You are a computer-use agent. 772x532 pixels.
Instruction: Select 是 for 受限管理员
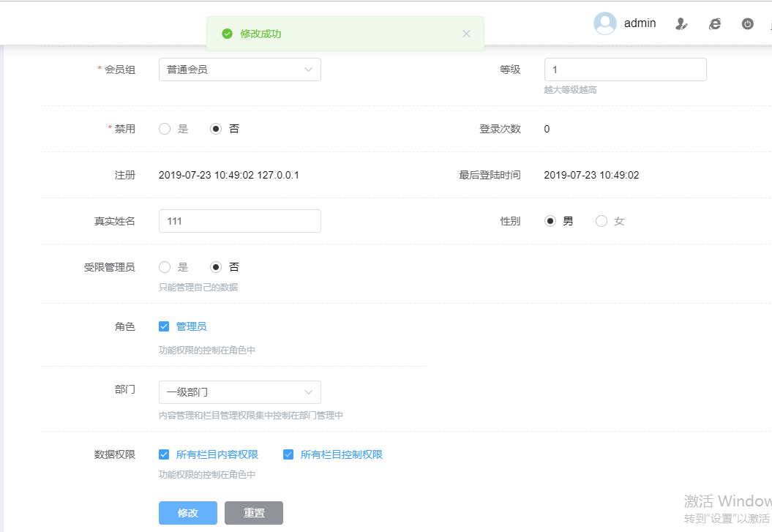point(165,267)
